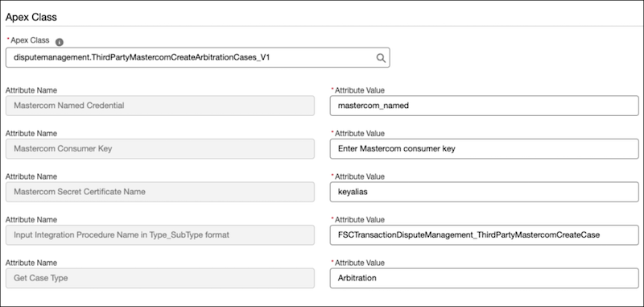Click the Integration Procedure name value field

pos(485,235)
